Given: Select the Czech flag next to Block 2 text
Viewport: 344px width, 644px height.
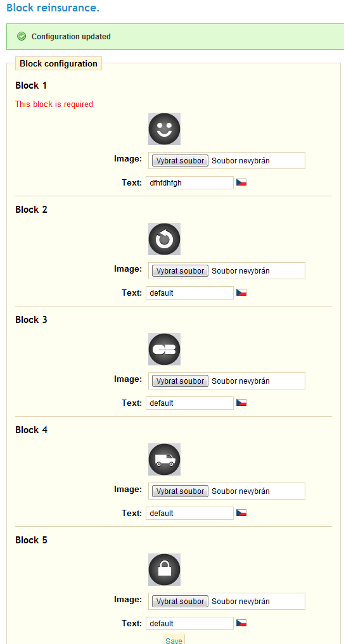Looking at the screenshot, I should pos(241,293).
